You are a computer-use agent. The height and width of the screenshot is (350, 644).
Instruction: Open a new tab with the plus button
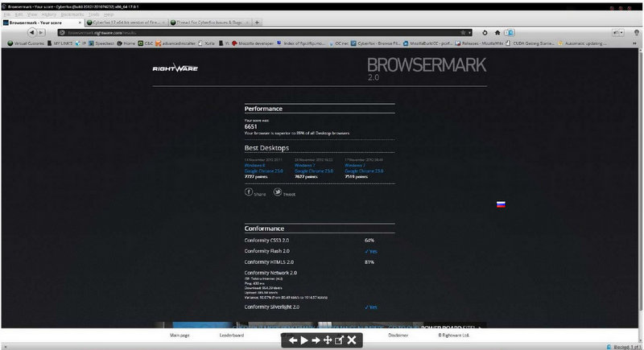(x=257, y=23)
